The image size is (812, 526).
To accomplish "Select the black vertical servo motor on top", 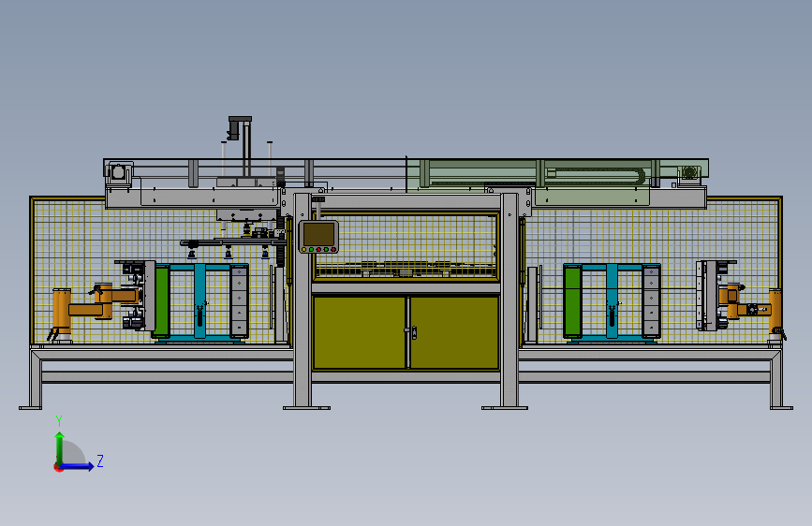I will pyautogui.click(x=234, y=128).
